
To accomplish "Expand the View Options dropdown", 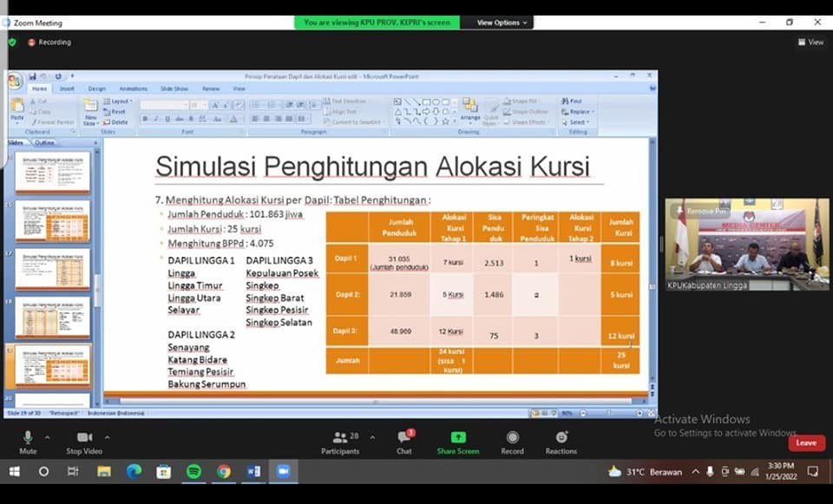I will (502, 23).
